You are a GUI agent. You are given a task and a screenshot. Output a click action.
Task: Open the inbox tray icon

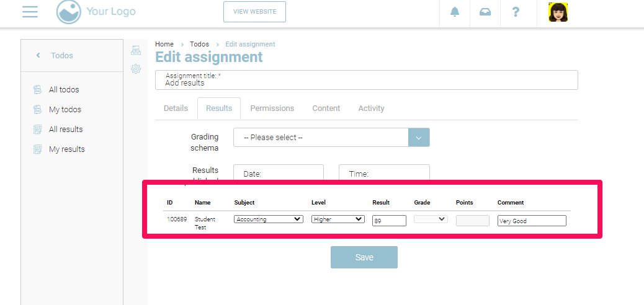tap(485, 12)
